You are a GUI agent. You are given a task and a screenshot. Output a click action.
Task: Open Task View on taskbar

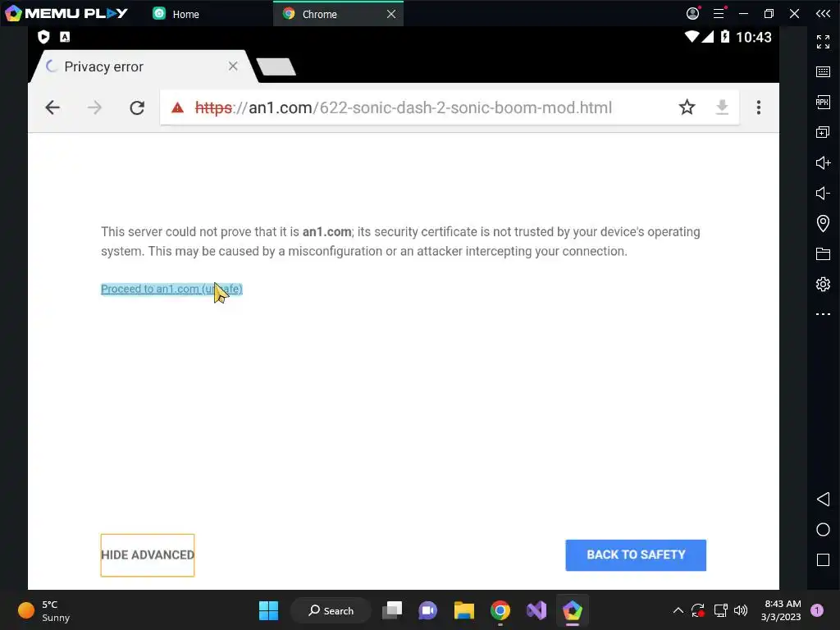pyautogui.click(x=392, y=610)
